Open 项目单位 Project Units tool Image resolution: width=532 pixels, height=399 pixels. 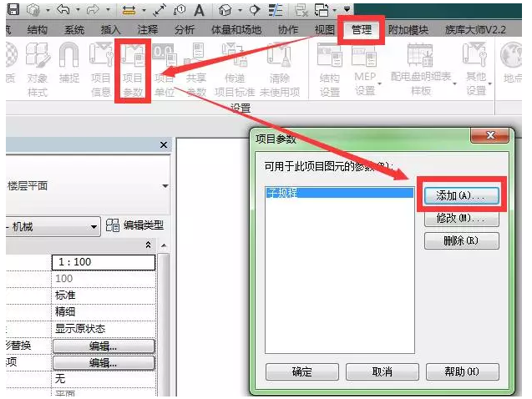tap(165, 70)
